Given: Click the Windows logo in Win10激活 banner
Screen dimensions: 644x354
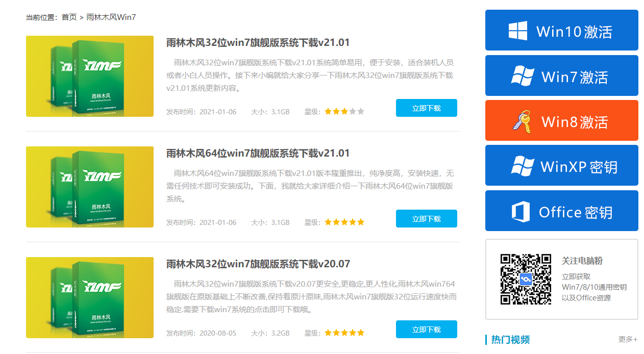Looking at the screenshot, I should coord(517,31).
